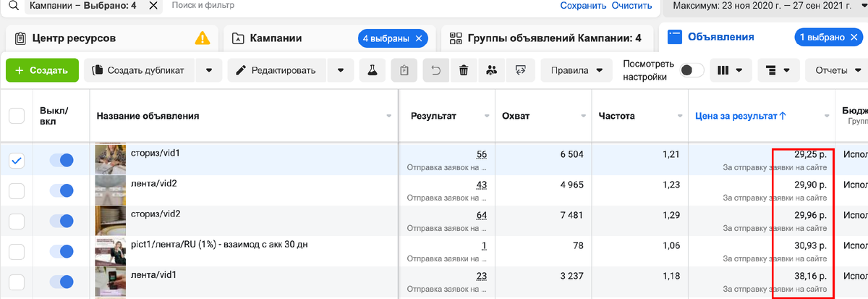Click the audience people icon

click(492, 70)
